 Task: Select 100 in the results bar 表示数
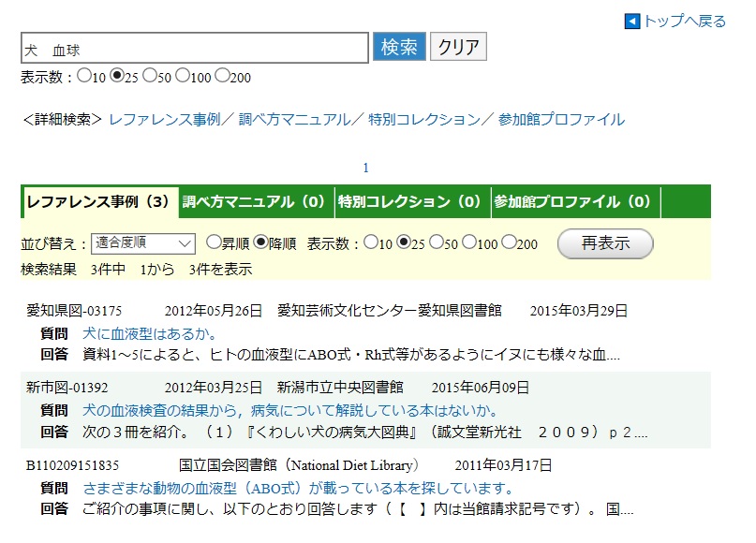point(469,242)
